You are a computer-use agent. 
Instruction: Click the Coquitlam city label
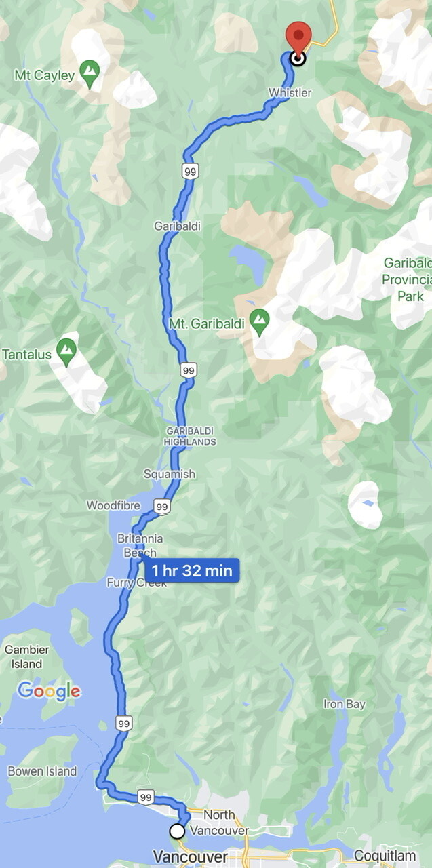tap(383, 856)
